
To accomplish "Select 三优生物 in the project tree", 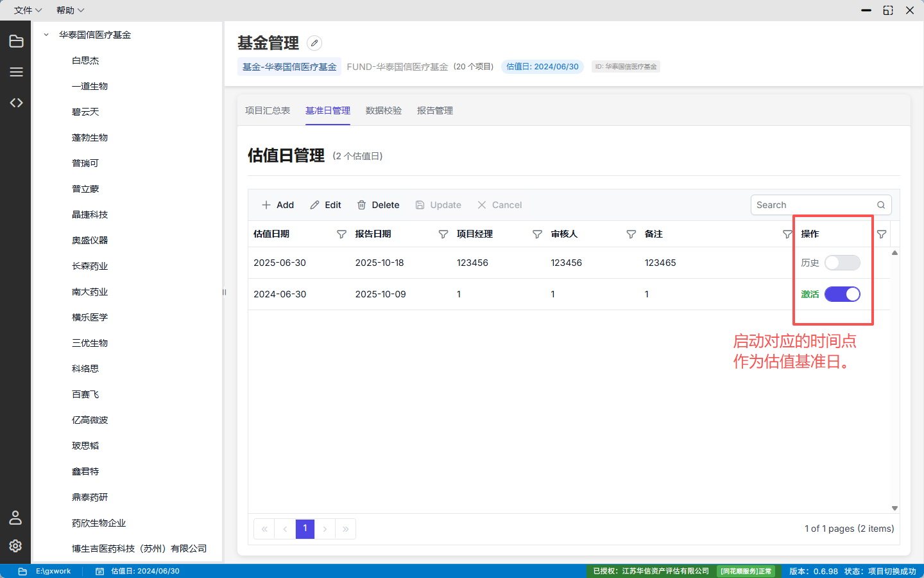I will [90, 343].
